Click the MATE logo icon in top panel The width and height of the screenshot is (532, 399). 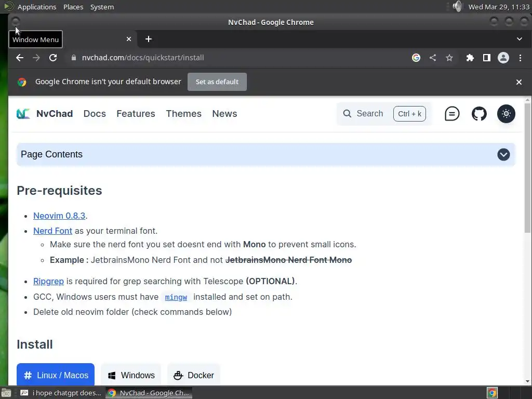click(x=8, y=6)
